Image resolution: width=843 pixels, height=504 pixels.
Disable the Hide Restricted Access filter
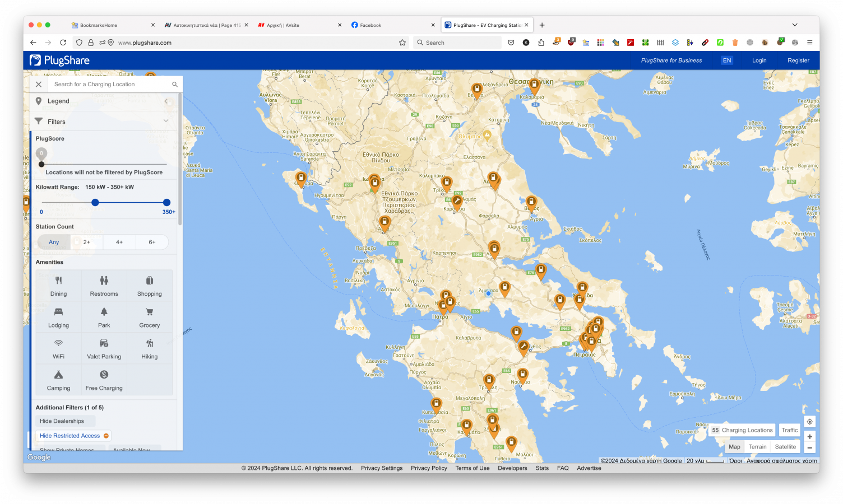pos(74,436)
